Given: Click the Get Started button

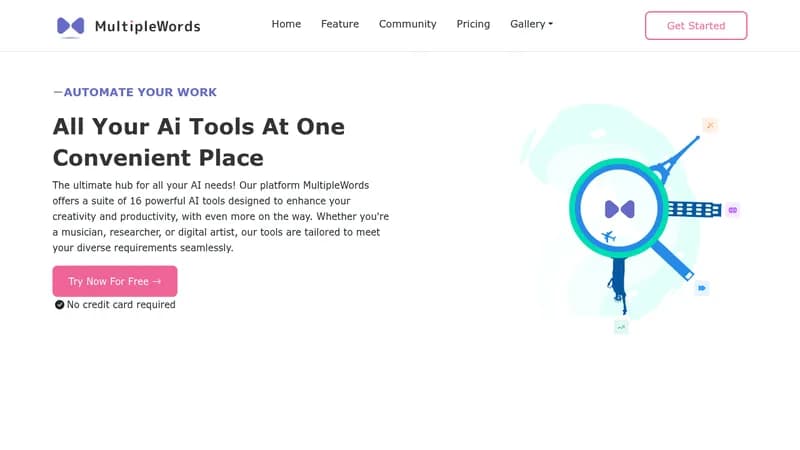Looking at the screenshot, I should (x=696, y=26).
